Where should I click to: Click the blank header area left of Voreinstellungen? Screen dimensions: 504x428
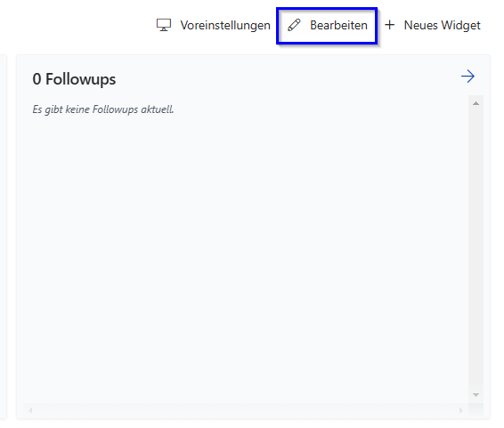tap(77, 25)
